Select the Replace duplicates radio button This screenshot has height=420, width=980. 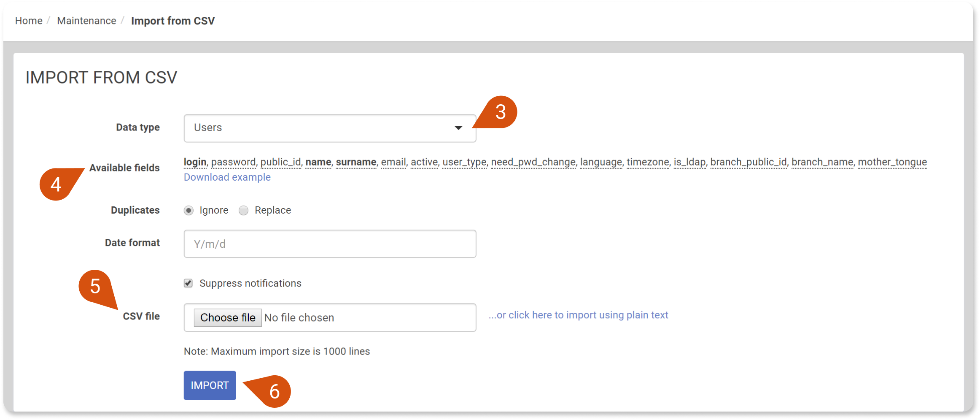tap(244, 210)
